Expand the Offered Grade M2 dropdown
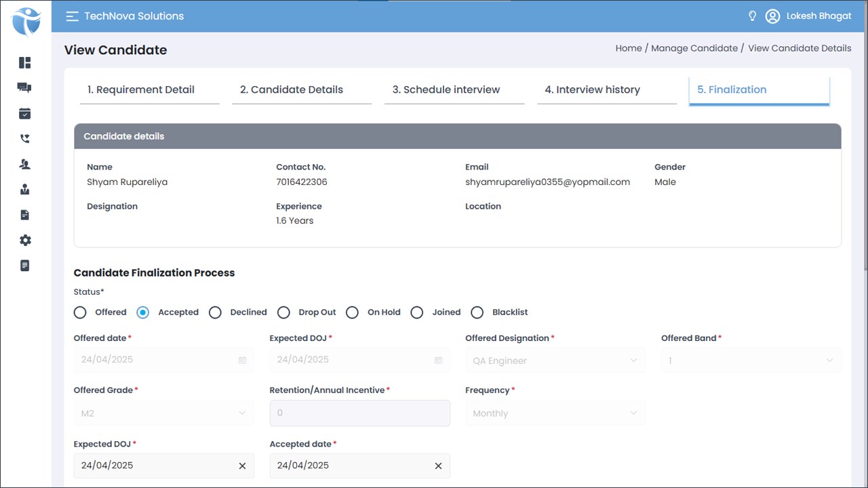Image resolution: width=868 pixels, height=488 pixels. tap(164, 413)
